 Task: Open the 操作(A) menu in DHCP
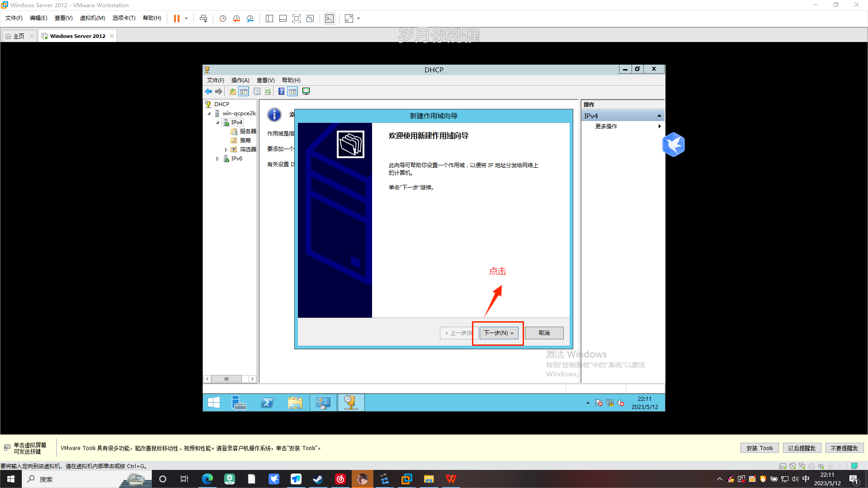(240, 80)
